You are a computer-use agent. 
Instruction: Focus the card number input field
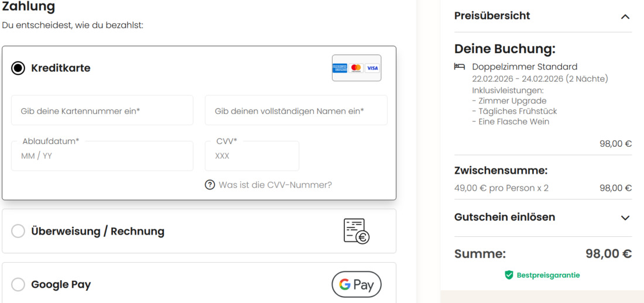(x=102, y=111)
